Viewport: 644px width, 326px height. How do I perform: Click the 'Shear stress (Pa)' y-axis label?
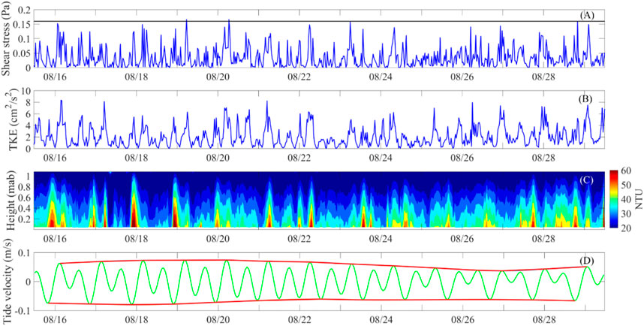coord(7,38)
